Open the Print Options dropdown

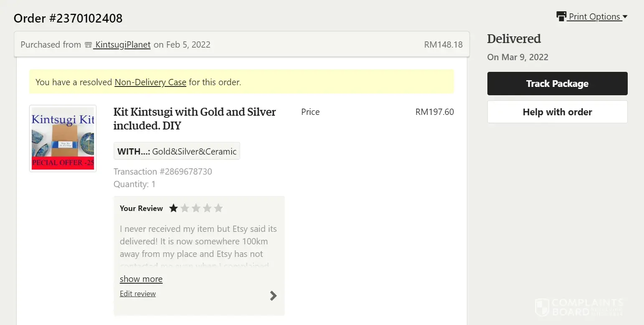598,17
